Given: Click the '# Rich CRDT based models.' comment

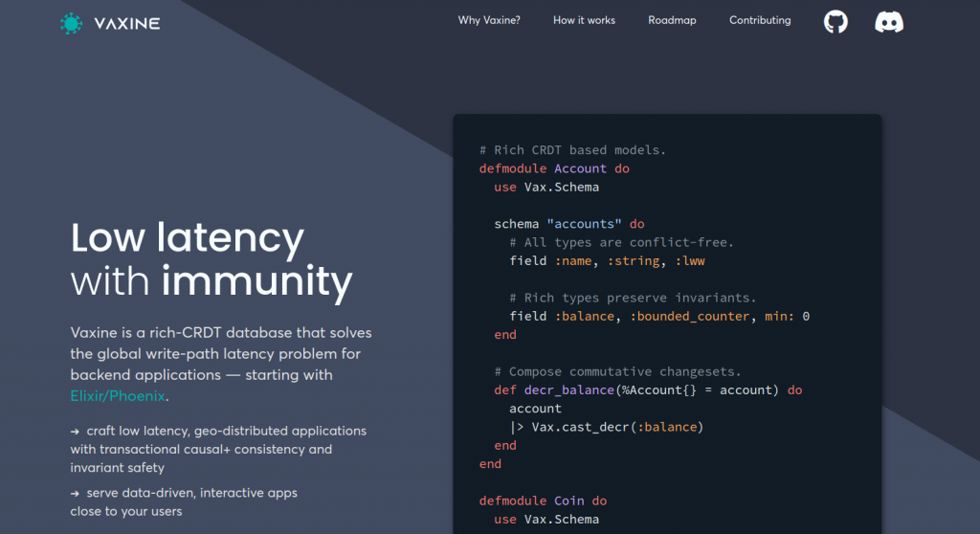Looking at the screenshot, I should [572, 150].
